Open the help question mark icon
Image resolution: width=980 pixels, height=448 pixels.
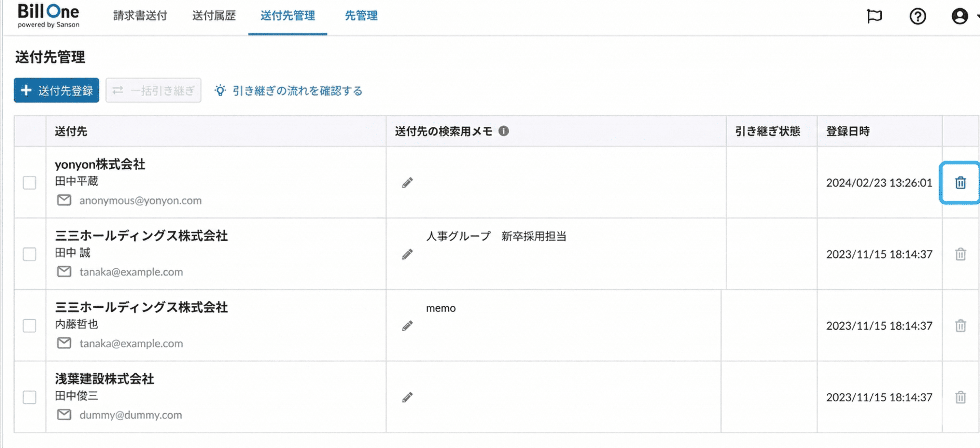pos(917,16)
